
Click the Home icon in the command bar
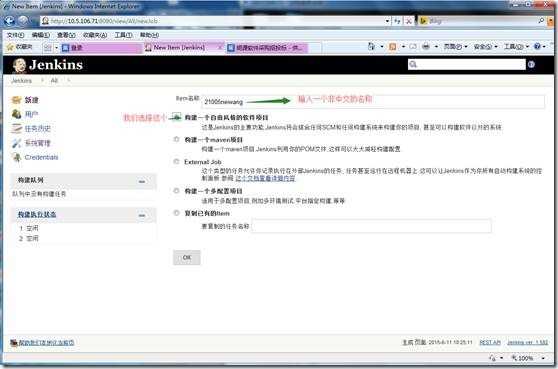point(371,47)
